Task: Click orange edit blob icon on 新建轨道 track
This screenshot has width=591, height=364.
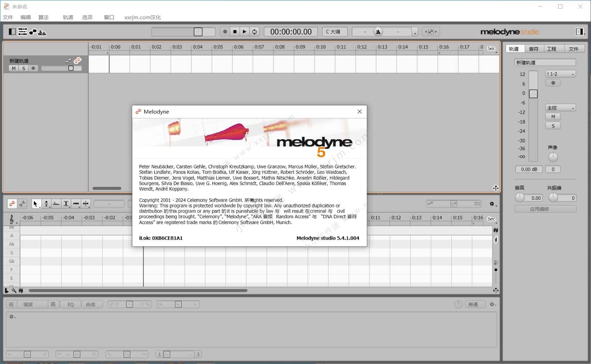Action: [78, 60]
